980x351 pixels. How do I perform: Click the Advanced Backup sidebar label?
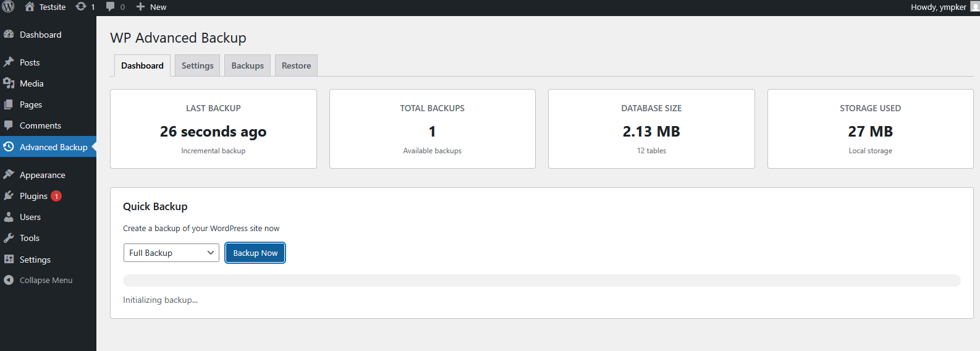pyautogui.click(x=54, y=147)
